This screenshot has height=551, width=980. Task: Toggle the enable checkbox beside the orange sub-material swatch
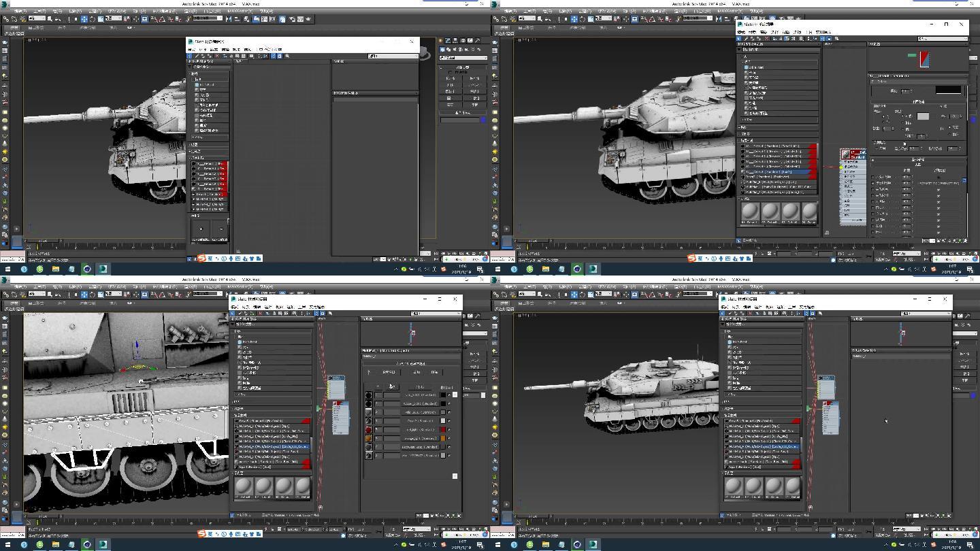coord(449,438)
